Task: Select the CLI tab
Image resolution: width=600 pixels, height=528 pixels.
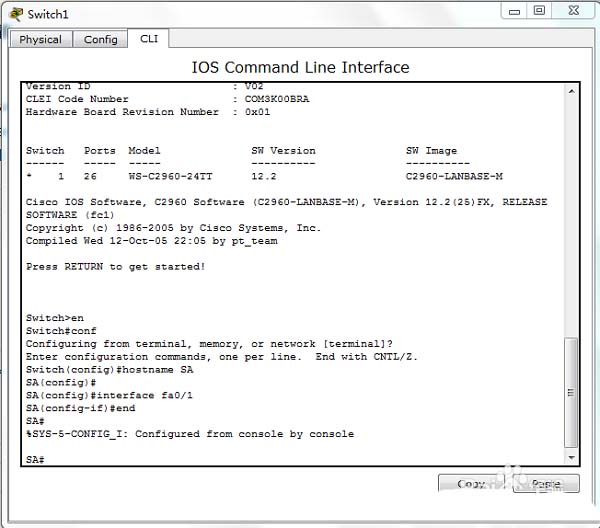Action: tap(149, 39)
